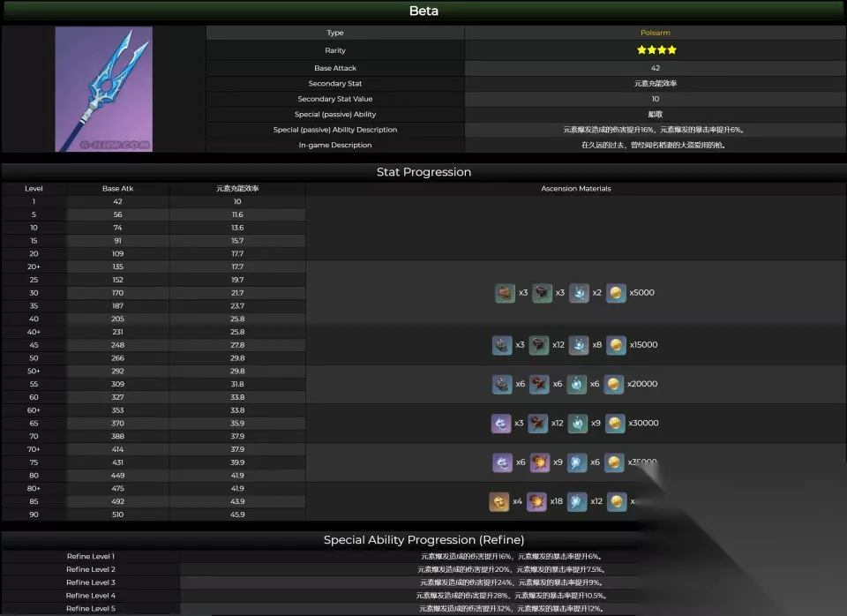Click the yellow Polearm type link
Viewport: 847px width, 616px height.
click(x=656, y=33)
